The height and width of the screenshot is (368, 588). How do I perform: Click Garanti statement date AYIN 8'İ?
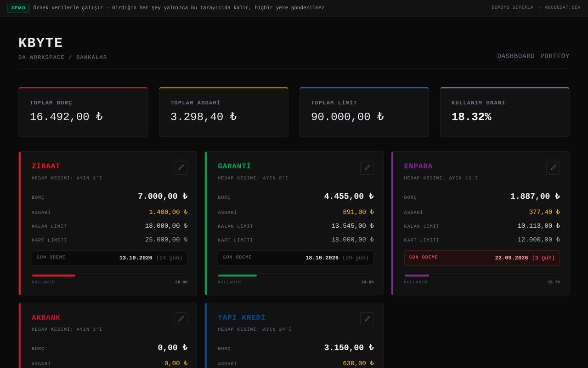coord(276,178)
